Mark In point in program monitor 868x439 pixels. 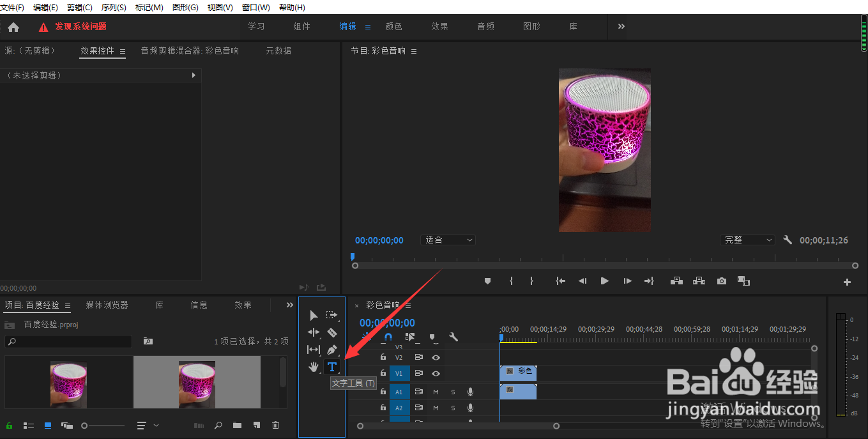point(511,281)
